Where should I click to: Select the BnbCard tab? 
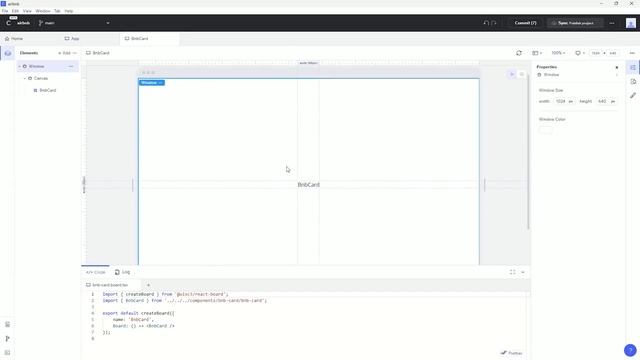coord(137,38)
